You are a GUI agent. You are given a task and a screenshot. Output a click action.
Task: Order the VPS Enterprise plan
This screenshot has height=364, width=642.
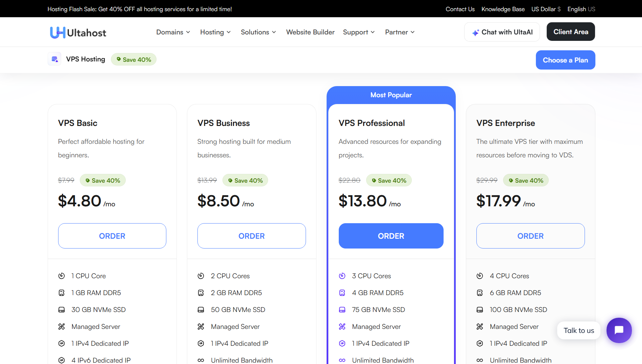tap(530, 236)
